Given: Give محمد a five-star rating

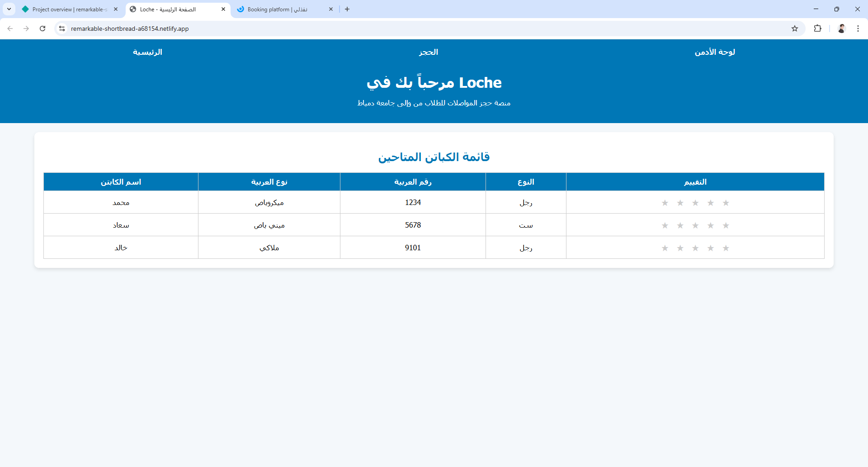Looking at the screenshot, I should tap(726, 203).
